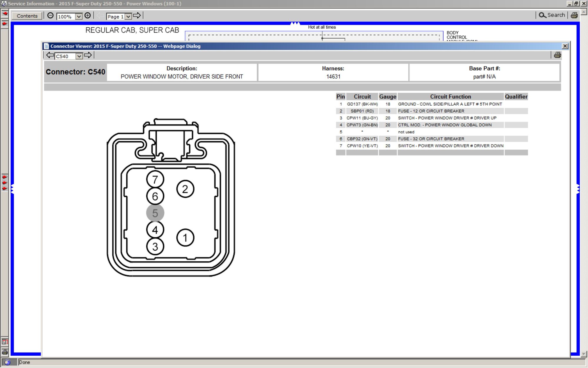Image resolution: width=588 pixels, height=368 pixels.
Task: Open the Contents button
Action: point(27,16)
